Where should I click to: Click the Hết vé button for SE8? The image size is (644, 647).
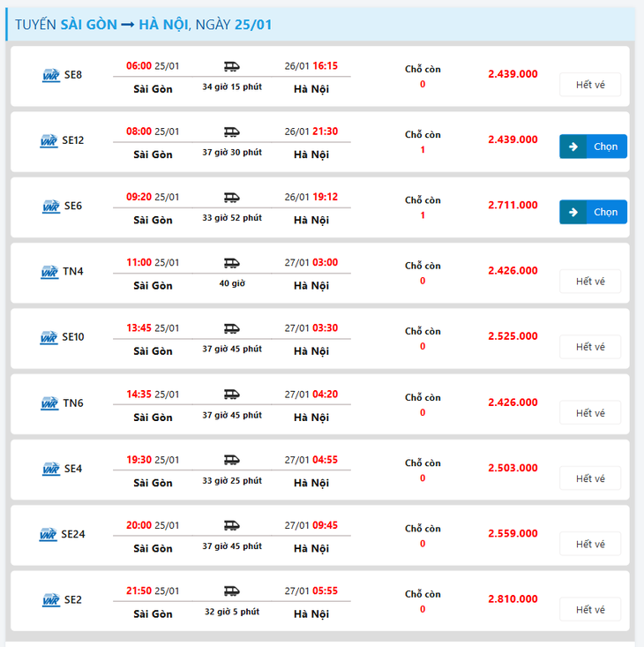(590, 85)
